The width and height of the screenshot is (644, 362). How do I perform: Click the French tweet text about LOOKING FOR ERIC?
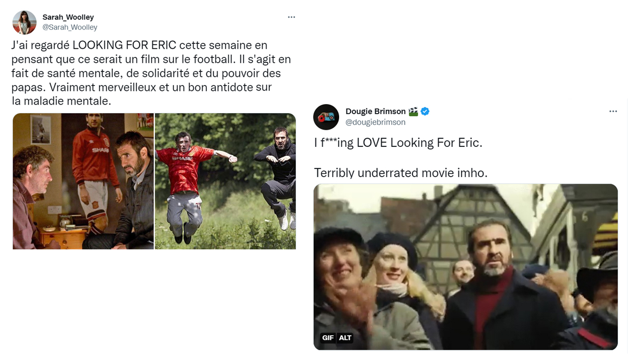(151, 73)
